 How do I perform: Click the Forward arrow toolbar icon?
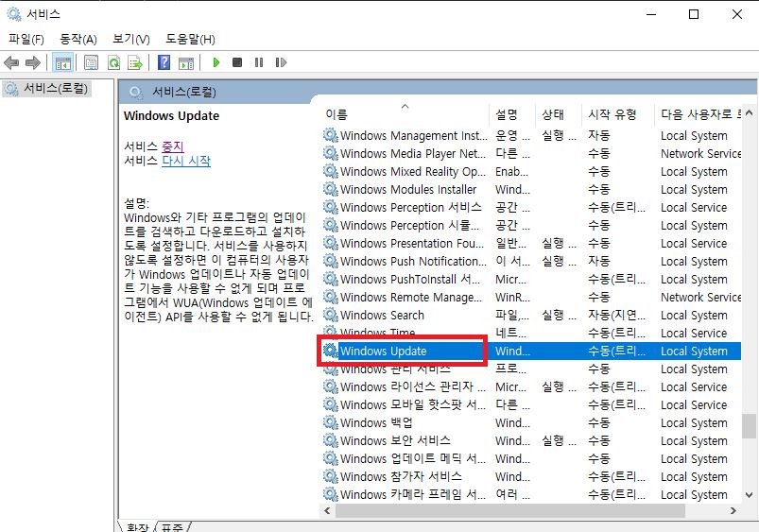coord(33,62)
